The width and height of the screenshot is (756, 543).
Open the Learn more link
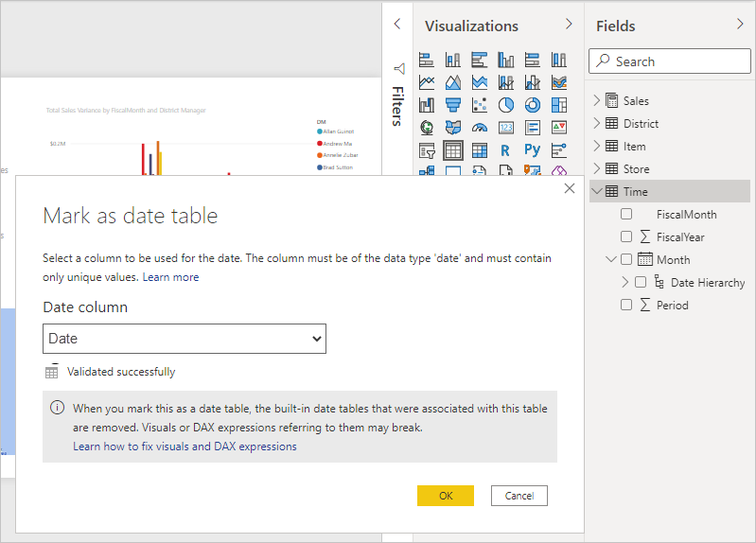pos(170,277)
